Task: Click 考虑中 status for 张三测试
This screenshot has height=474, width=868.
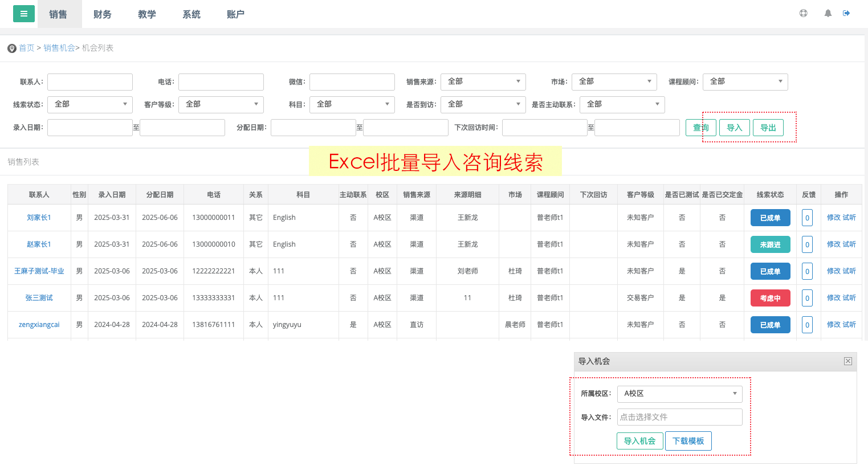Action: [770, 298]
